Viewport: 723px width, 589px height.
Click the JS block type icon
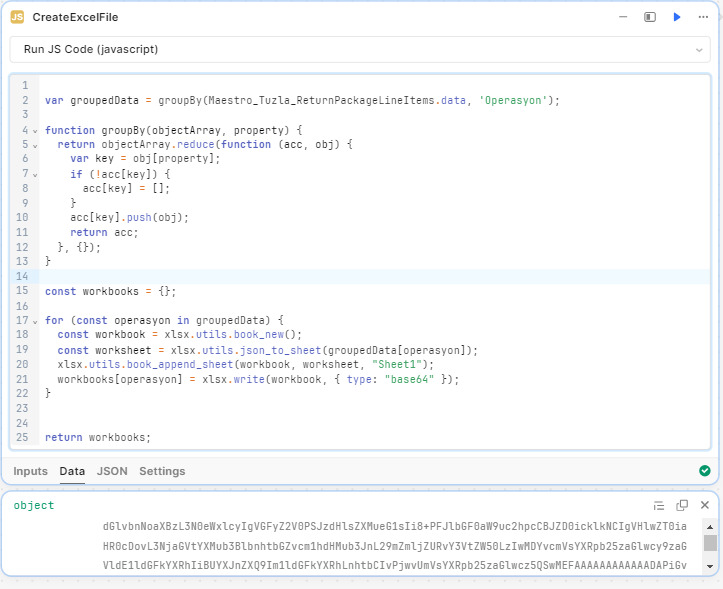click(17, 17)
